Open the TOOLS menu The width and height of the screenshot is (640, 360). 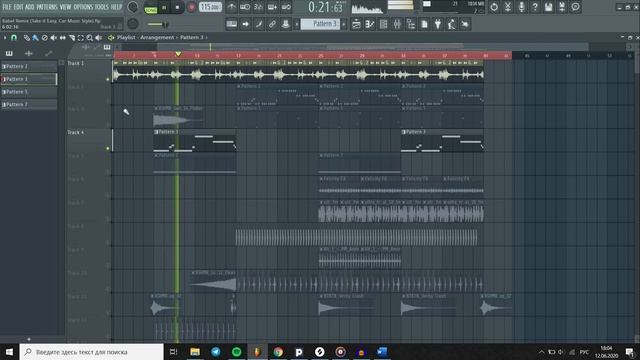[x=102, y=7]
